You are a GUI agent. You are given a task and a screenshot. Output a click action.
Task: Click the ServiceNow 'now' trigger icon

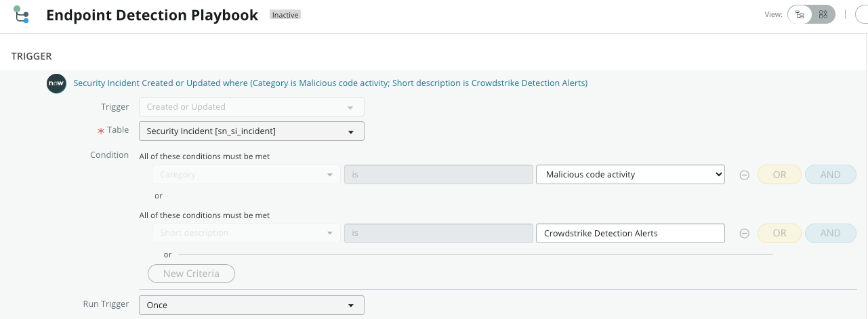[x=56, y=83]
